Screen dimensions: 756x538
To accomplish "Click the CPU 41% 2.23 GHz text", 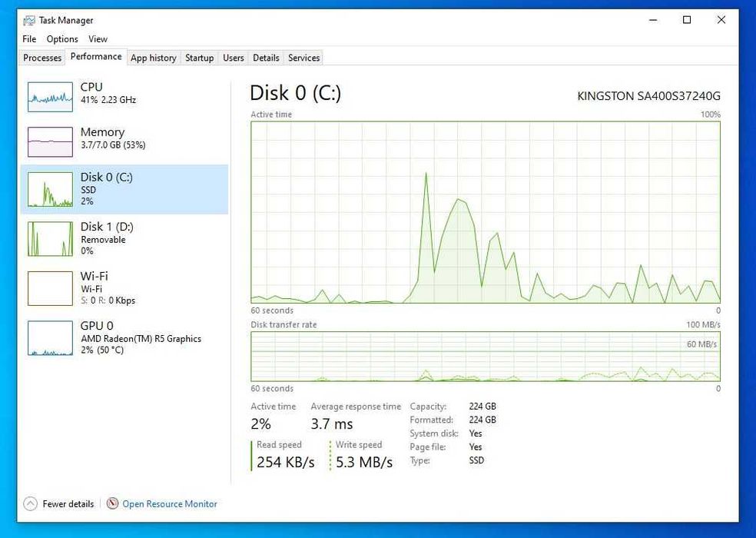I will pyautogui.click(x=108, y=100).
